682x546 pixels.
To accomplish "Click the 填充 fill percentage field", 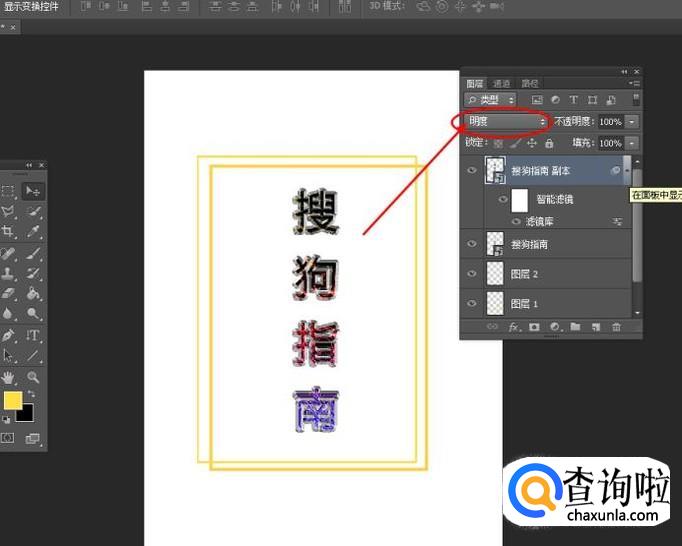I will click(x=609, y=143).
